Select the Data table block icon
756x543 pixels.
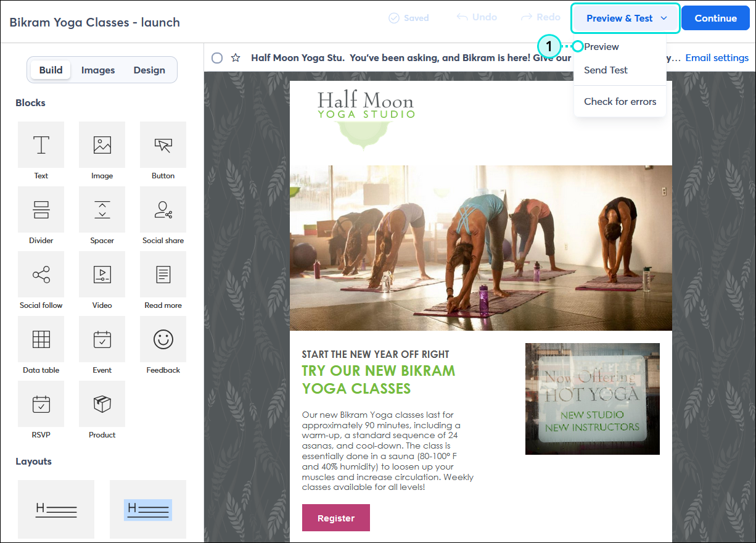click(x=41, y=339)
